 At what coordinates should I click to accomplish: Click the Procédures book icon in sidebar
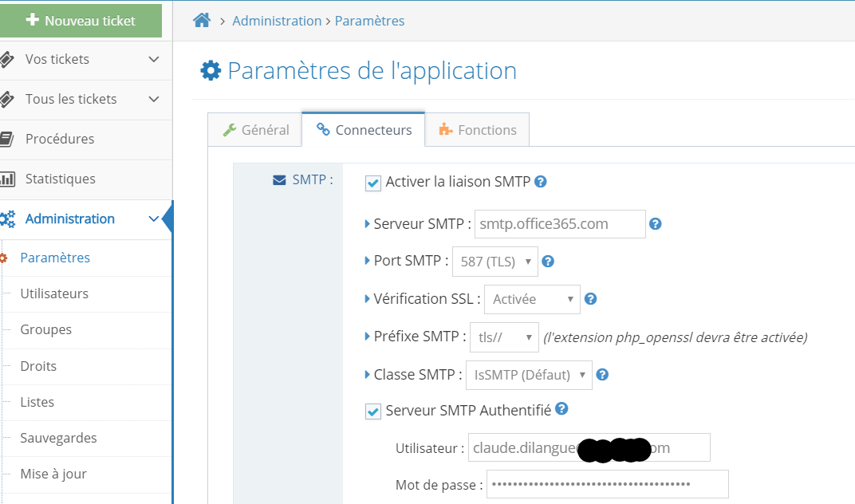coord(6,139)
